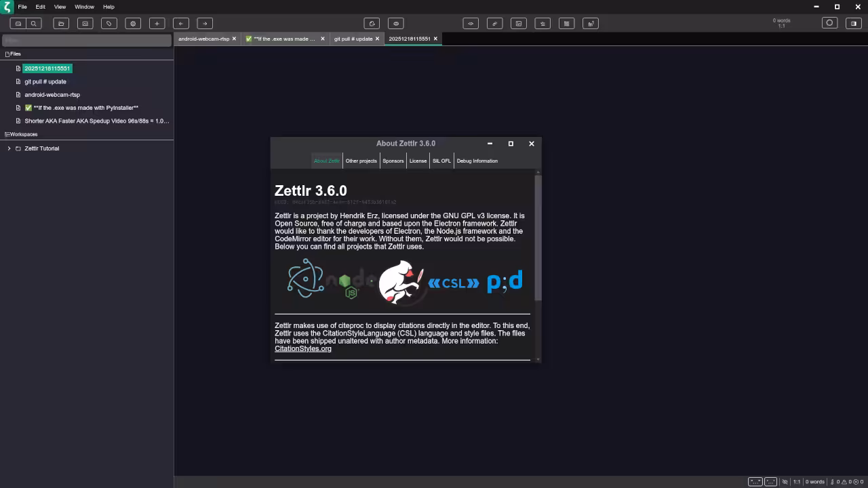Image resolution: width=868 pixels, height=488 pixels.
Task: Open the View menu
Action: [60, 7]
